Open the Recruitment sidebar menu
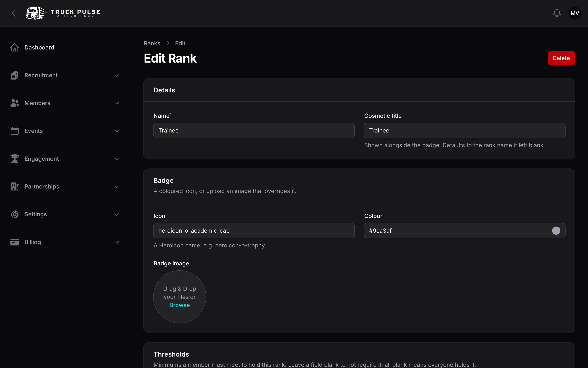The width and height of the screenshot is (588, 368). (x=41, y=75)
